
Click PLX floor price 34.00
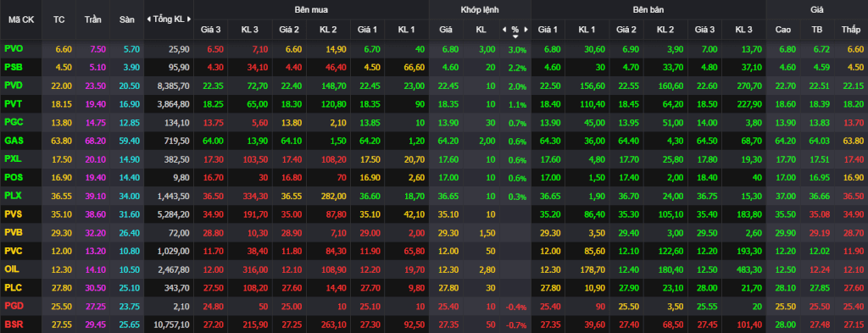click(x=129, y=197)
